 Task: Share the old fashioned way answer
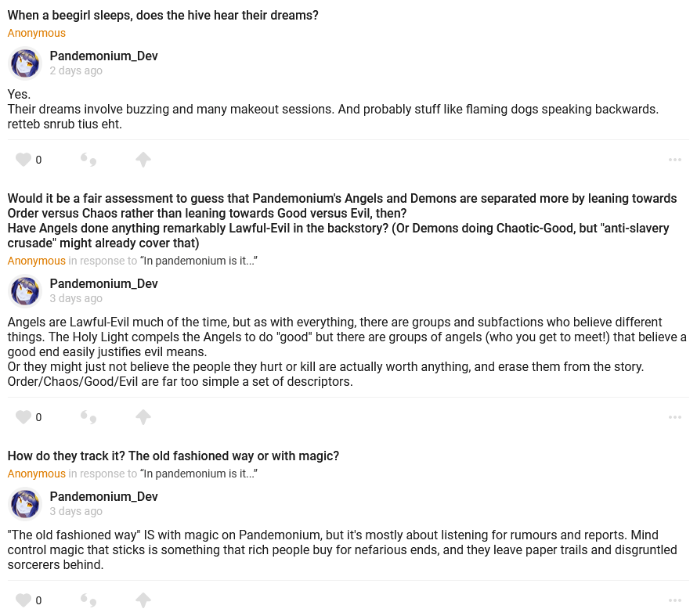click(143, 600)
